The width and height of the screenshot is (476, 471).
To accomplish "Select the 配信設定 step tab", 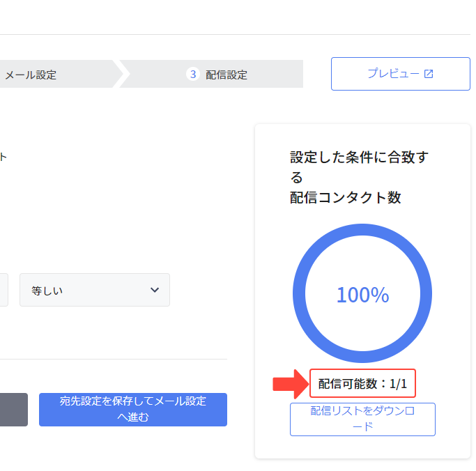I will coord(212,74).
